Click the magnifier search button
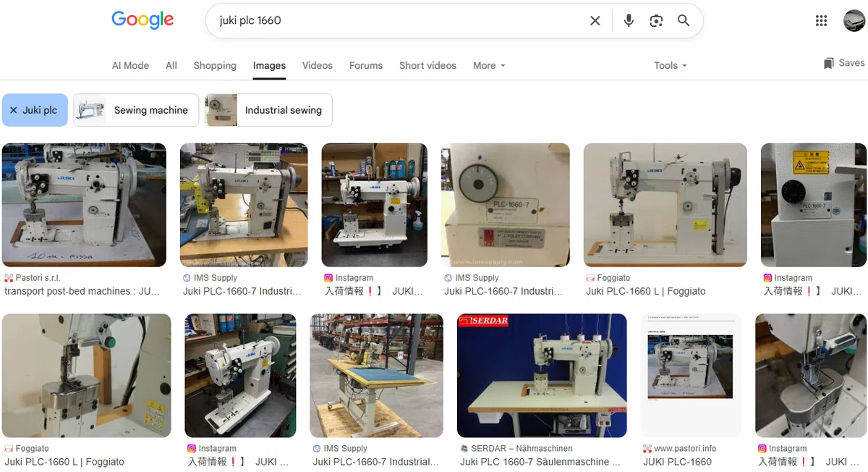The image size is (868, 472). click(684, 20)
